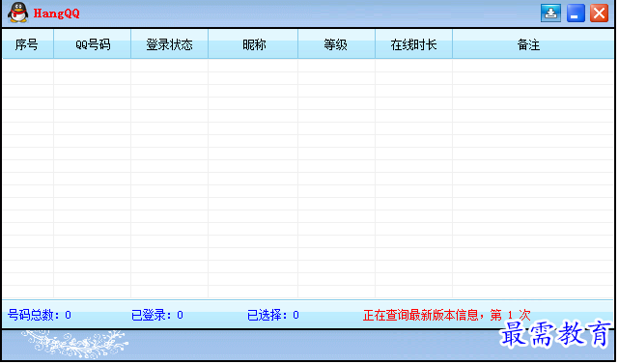Click the 备注 column header

point(533,44)
